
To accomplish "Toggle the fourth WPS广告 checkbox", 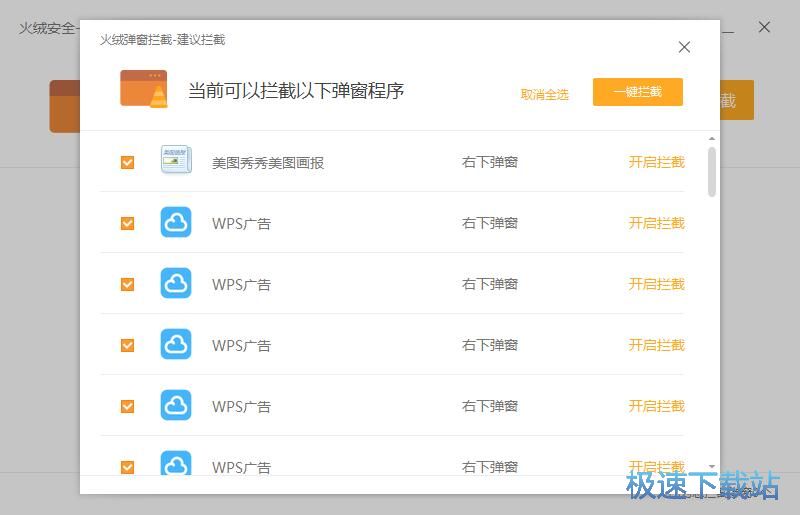I will point(127,406).
